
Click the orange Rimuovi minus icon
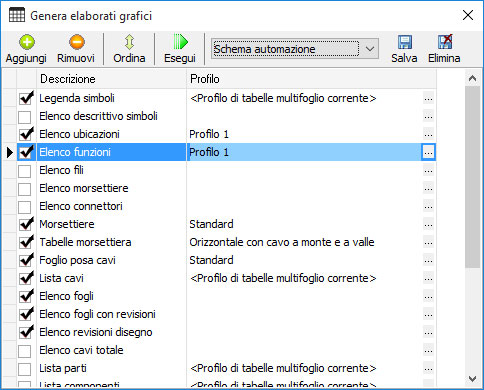[77, 42]
